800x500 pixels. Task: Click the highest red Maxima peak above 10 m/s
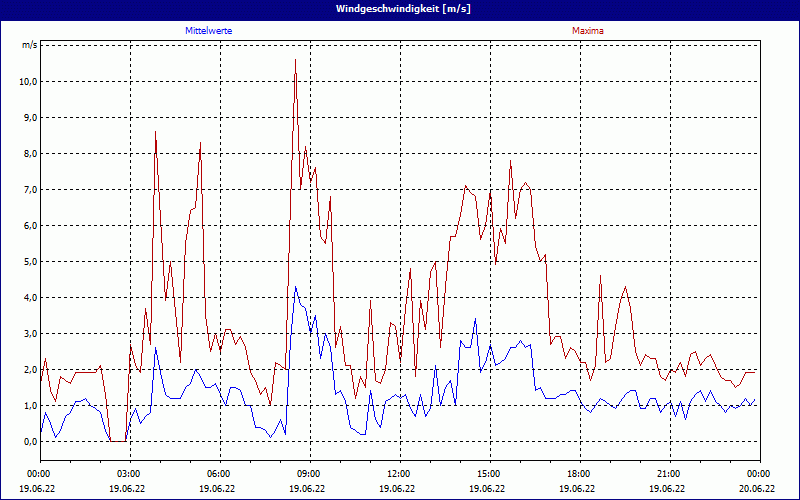[295, 61]
